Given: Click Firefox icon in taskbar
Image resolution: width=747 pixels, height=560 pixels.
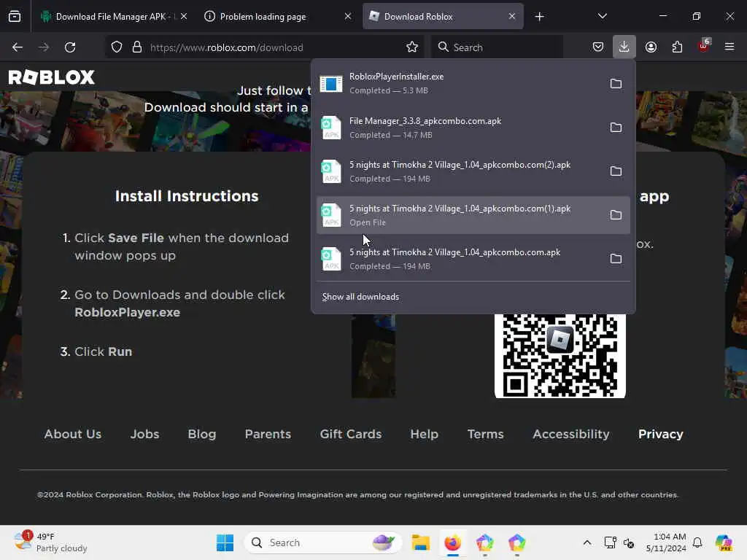Looking at the screenshot, I should 452,542.
